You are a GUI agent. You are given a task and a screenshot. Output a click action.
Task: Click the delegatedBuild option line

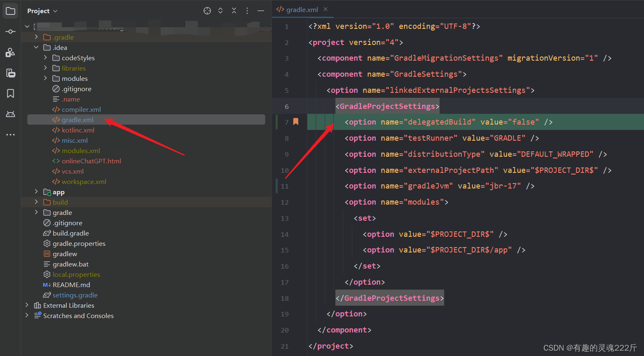[x=449, y=122]
